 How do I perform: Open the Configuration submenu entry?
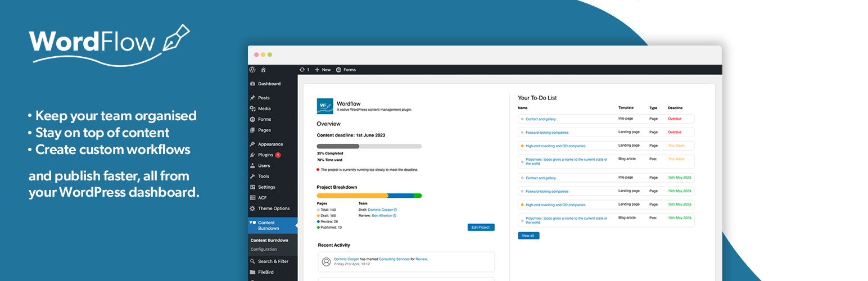tap(264, 249)
